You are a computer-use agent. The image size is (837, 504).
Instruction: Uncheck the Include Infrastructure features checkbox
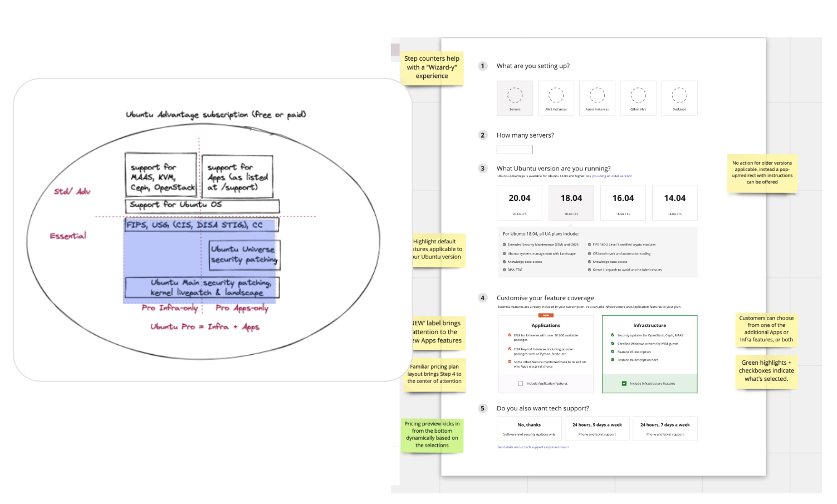tap(624, 383)
